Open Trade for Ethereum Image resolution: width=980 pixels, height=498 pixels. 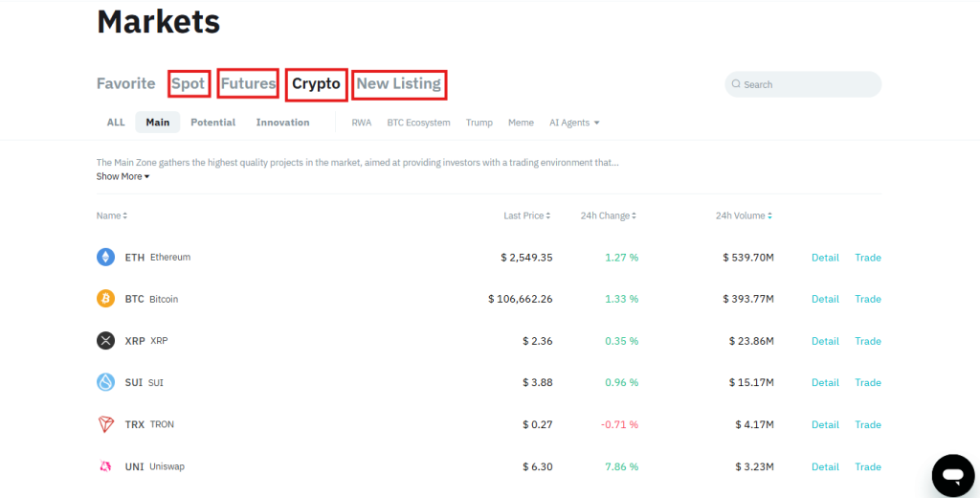pos(867,257)
